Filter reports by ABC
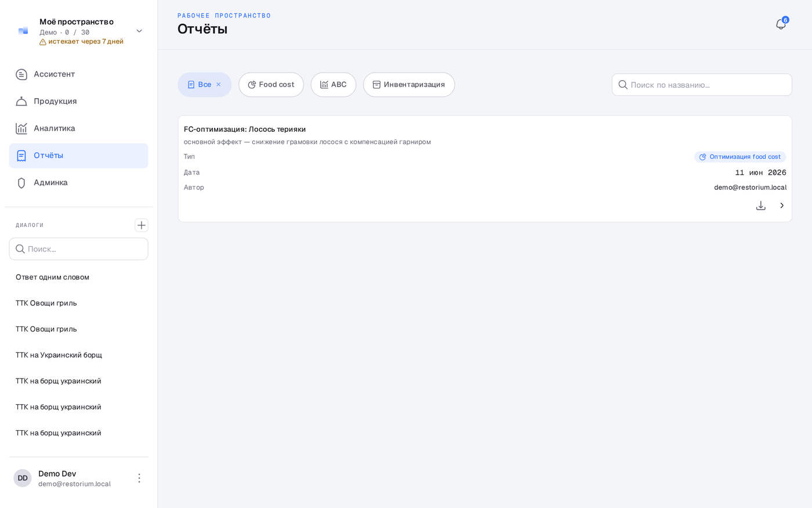This screenshot has width=812, height=508. tap(333, 85)
